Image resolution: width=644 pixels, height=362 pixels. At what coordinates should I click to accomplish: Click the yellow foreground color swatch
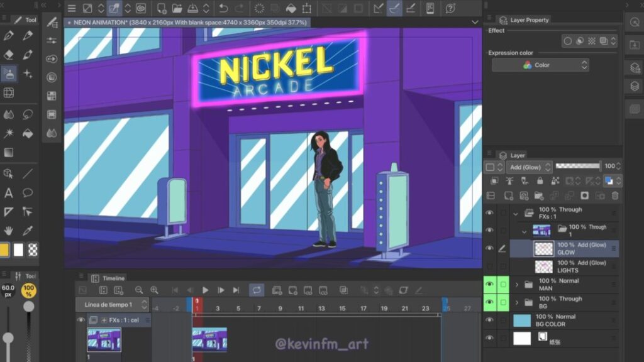pyautogui.click(x=5, y=250)
